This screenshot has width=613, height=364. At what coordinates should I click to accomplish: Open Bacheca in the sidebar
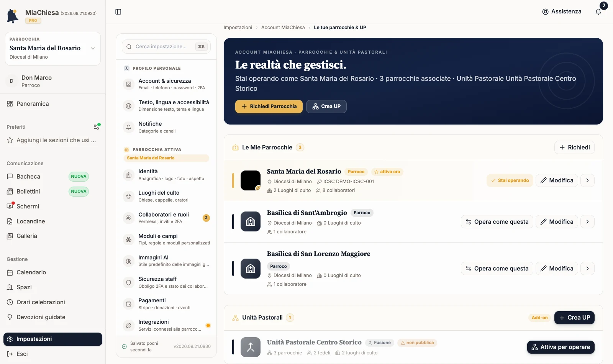click(x=53, y=177)
